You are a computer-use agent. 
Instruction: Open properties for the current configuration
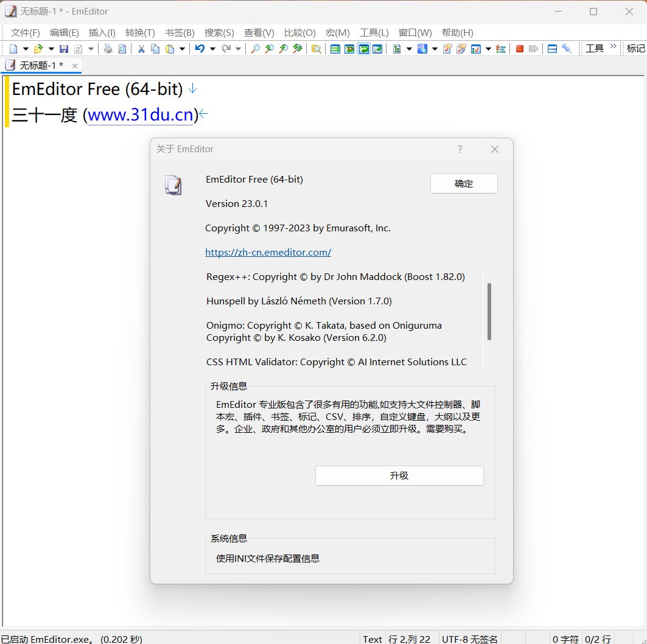pos(447,49)
